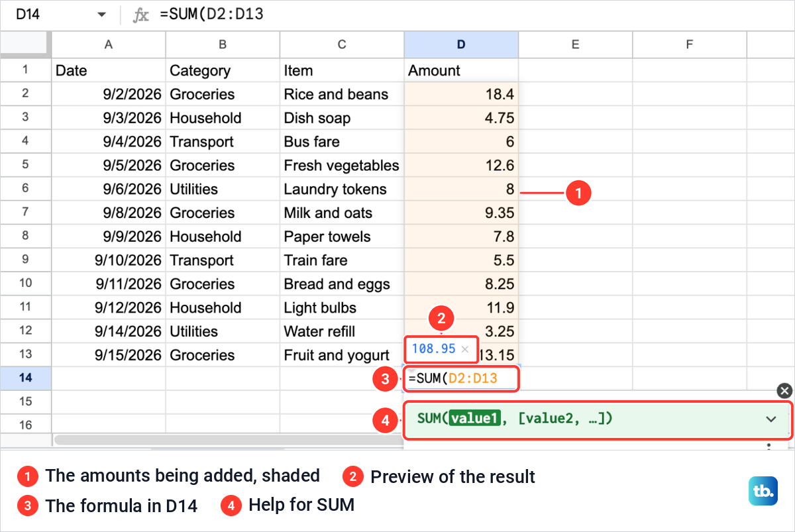
Task: Select row 1 header
Action: (25, 70)
